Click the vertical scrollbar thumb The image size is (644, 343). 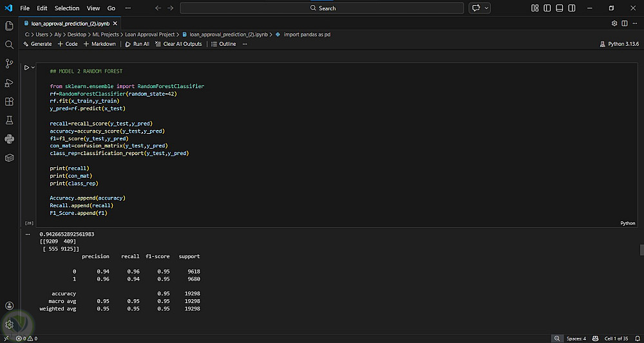(x=641, y=250)
